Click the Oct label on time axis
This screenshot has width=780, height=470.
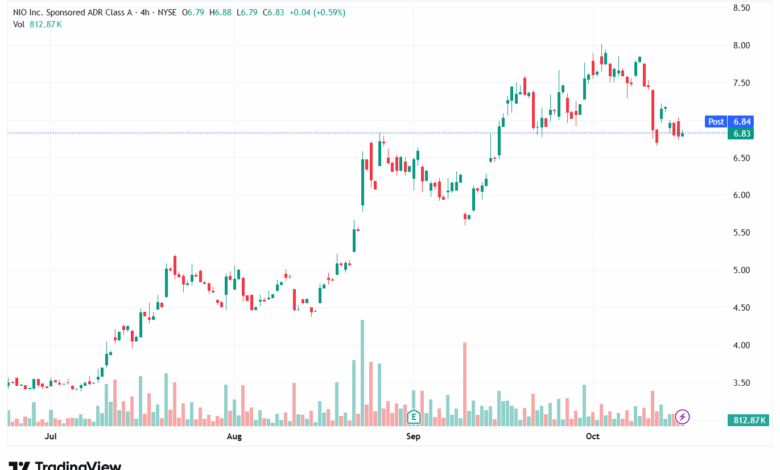(592, 437)
